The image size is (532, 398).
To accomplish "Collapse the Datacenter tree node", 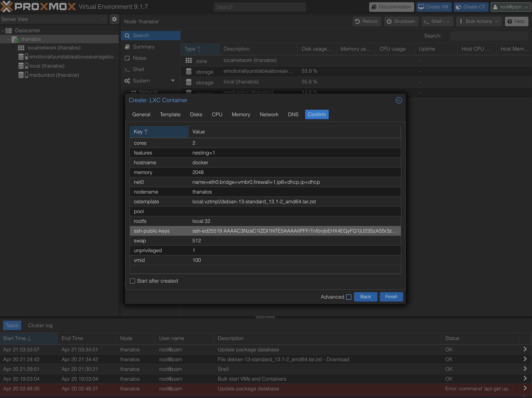I will pos(3,31).
